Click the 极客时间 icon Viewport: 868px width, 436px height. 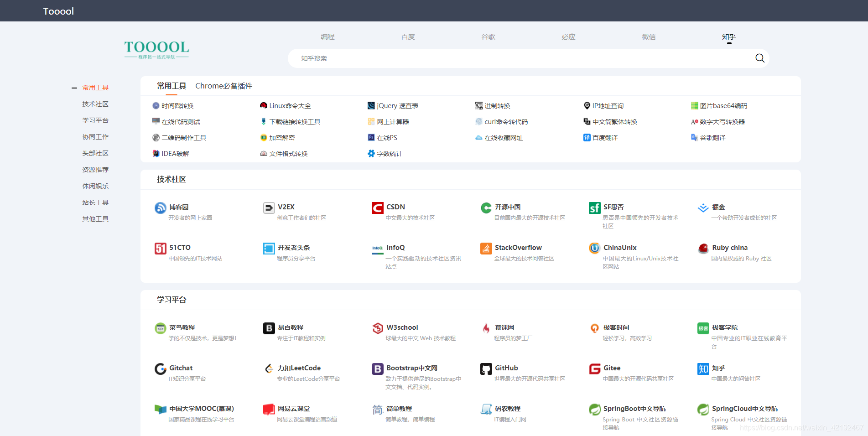click(x=594, y=328)
